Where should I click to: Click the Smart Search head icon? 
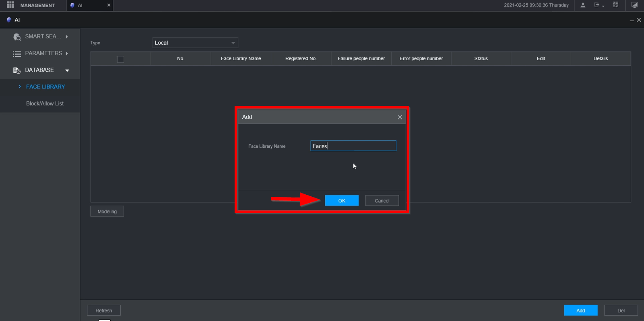tap(17, 37)
